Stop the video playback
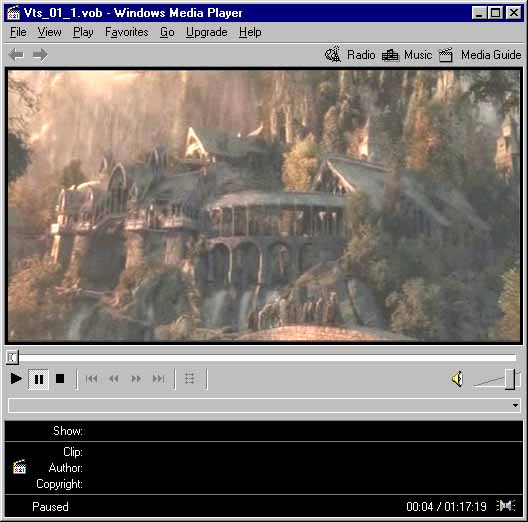This screenshot has width=528, height=522. pos(60,379)
